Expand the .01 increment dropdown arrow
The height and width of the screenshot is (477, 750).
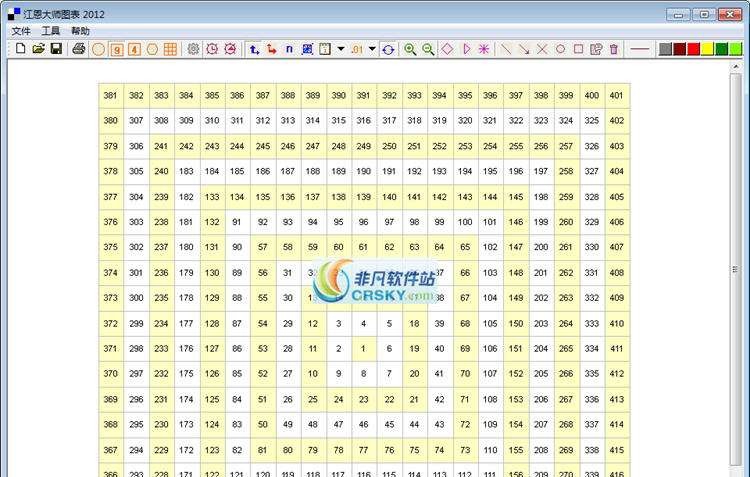coord(372,48)
